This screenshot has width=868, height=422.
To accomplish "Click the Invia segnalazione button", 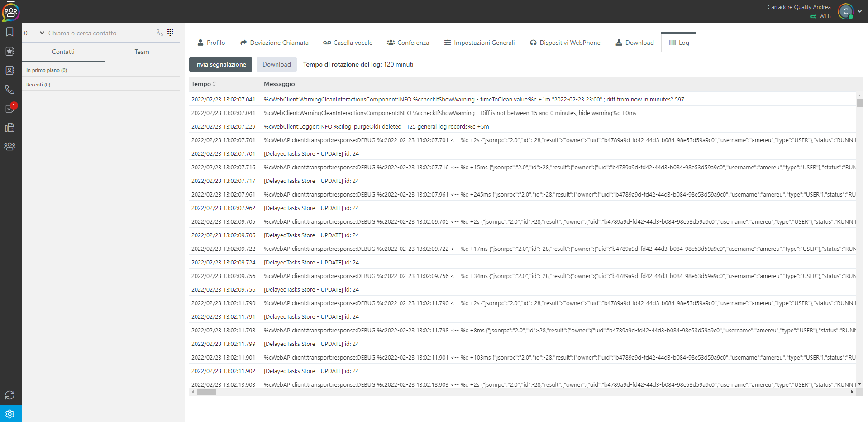I will pyautogui.click(x=220, y=64).
